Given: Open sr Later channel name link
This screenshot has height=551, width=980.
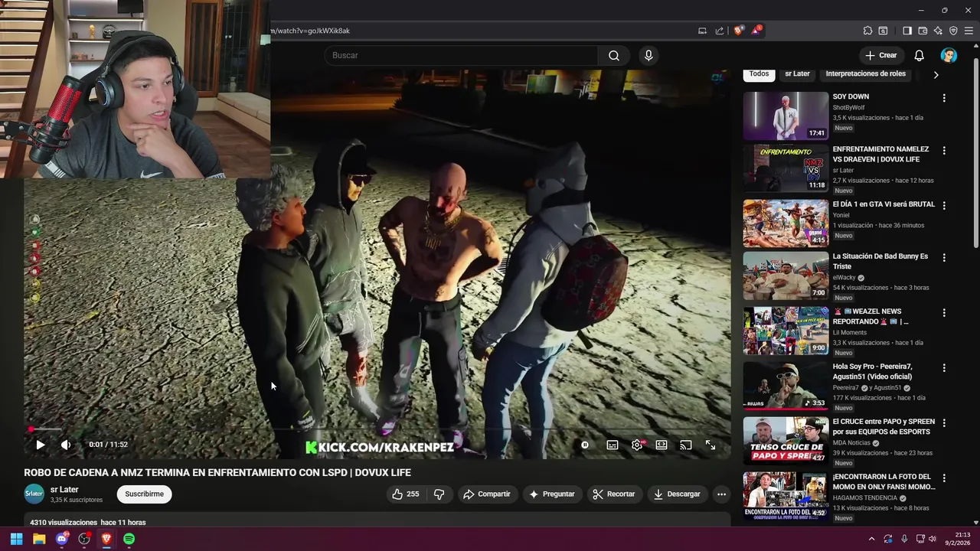Looking at the screenshot, I should pyautogui.click(x=64, y=490).
